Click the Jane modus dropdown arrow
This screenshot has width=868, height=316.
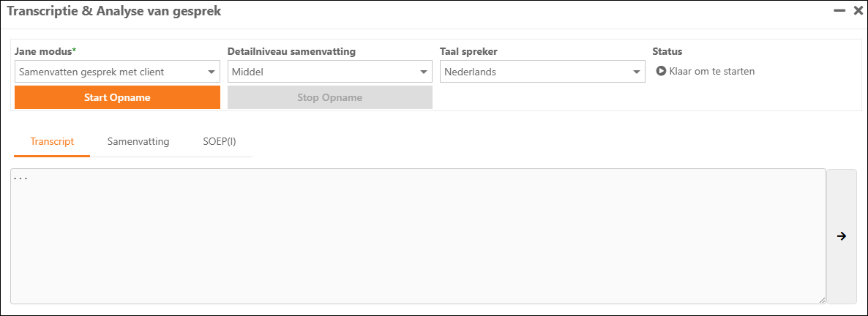(212, 72)
